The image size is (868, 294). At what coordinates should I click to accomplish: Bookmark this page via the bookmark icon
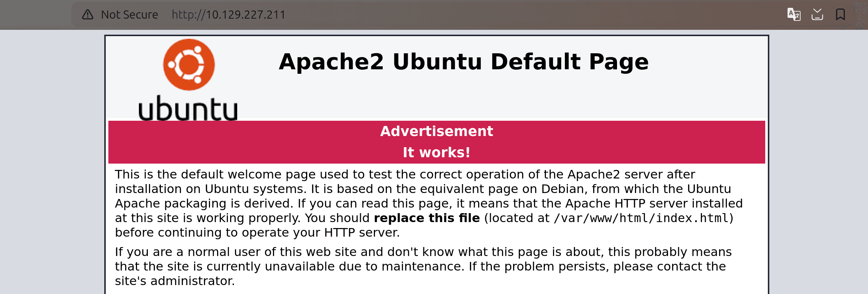(841, 15)
